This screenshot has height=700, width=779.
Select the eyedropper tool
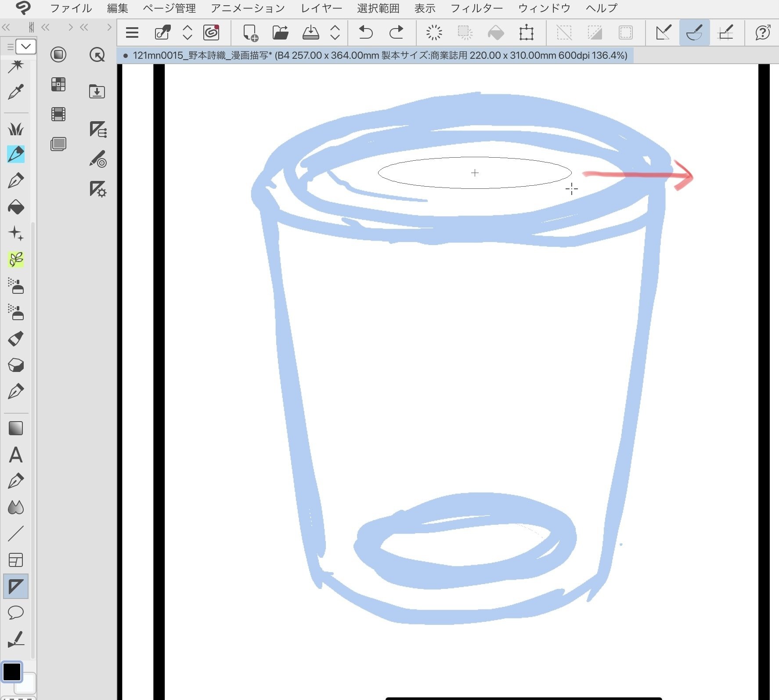coord(16,92)
